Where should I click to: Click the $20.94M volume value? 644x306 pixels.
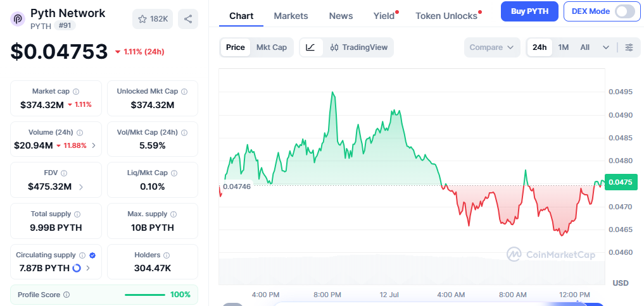pos(34,145)
